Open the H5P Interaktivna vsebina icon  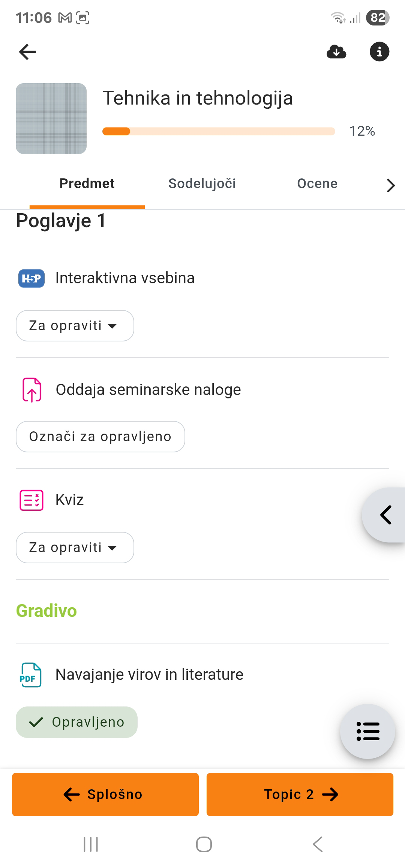[x=31, y=278]
